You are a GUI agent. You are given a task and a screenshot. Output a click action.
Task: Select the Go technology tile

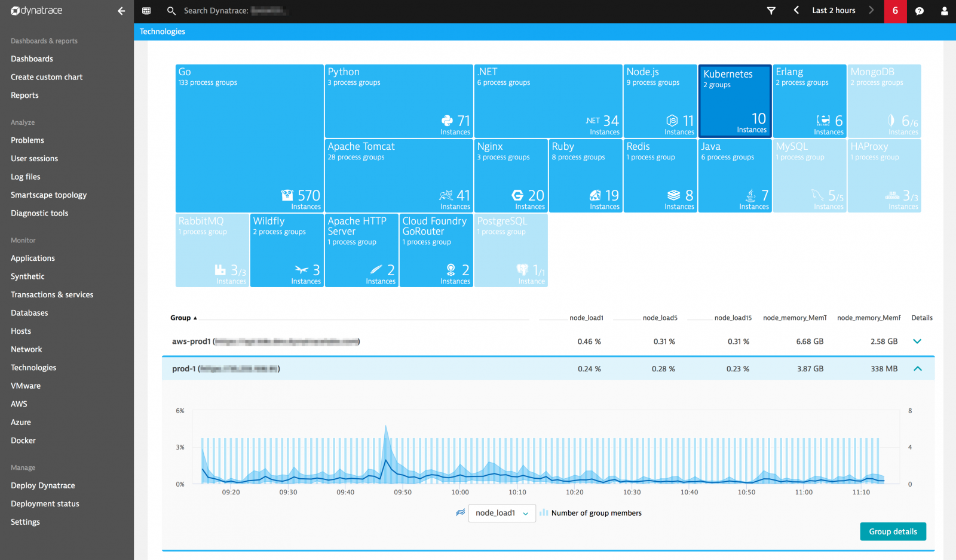tap(249, 139)
